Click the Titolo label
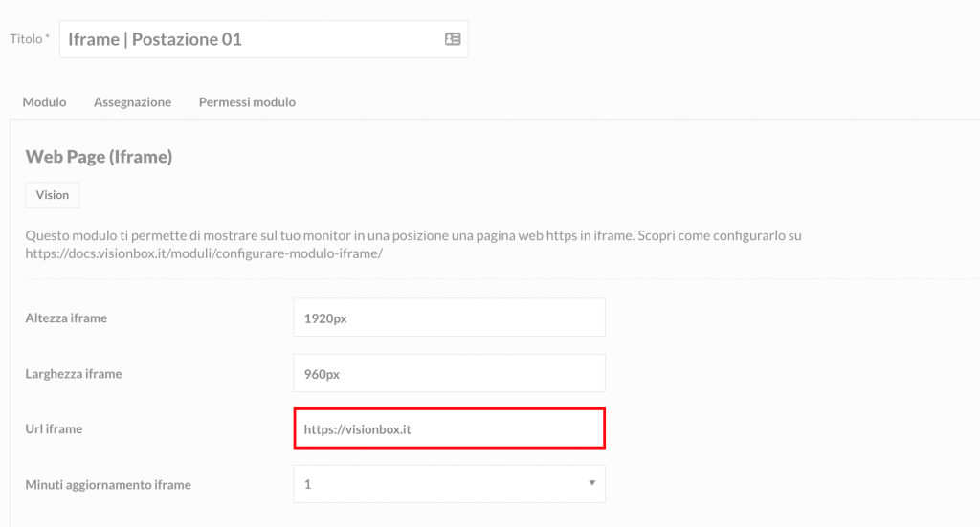The height and width of the screenshot is (527, 980). (30, 38)
